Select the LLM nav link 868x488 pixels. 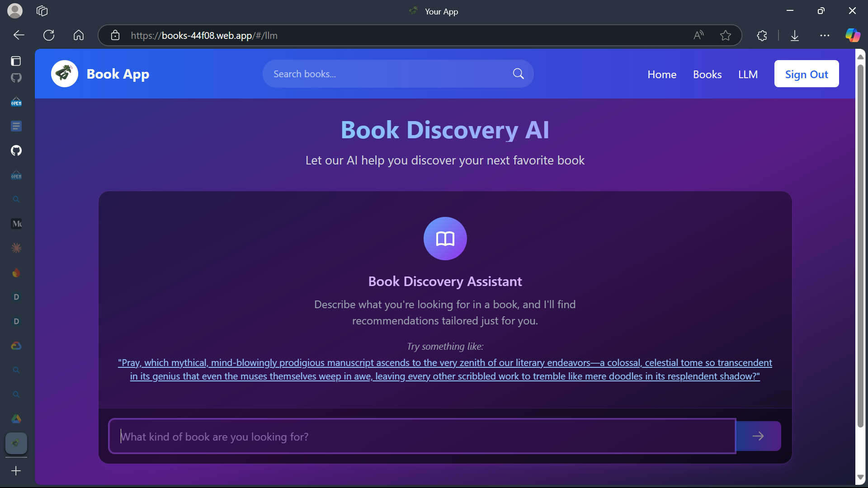pos(748,74)
